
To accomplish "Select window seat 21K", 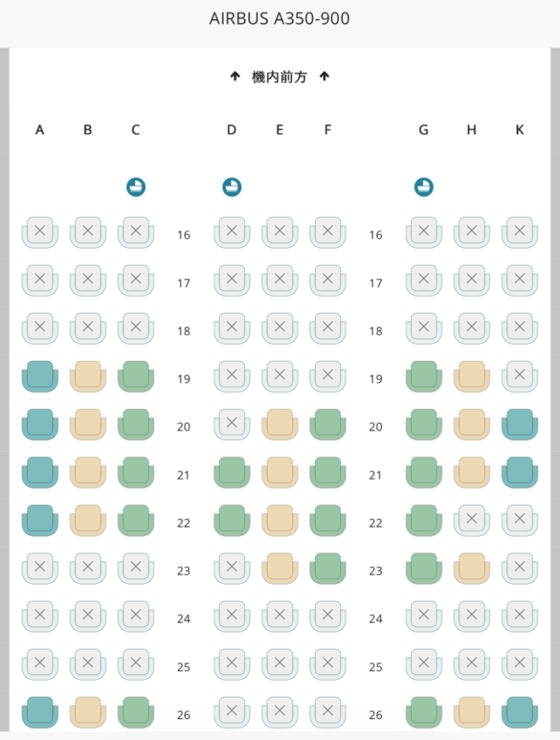I will coord(520,473).
